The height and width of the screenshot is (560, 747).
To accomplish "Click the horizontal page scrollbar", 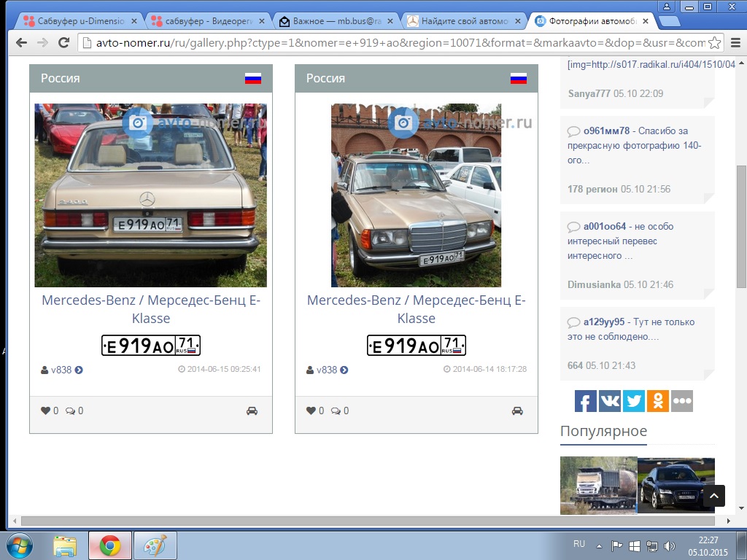I will (x=368, y=521).
